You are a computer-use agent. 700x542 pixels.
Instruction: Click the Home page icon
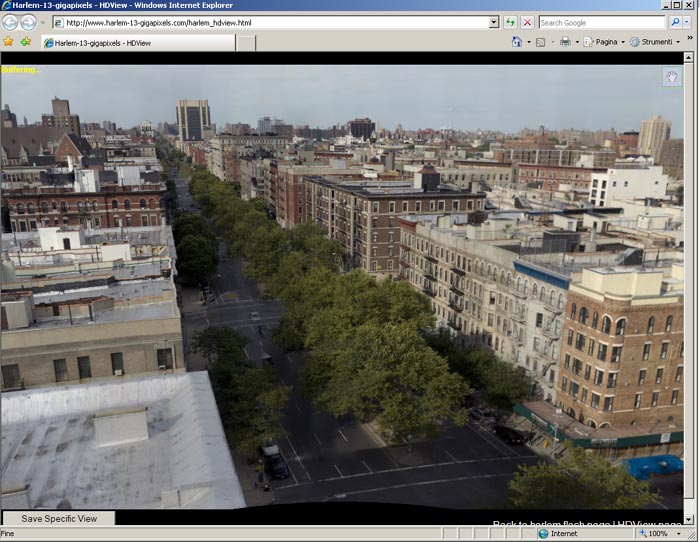517,42
